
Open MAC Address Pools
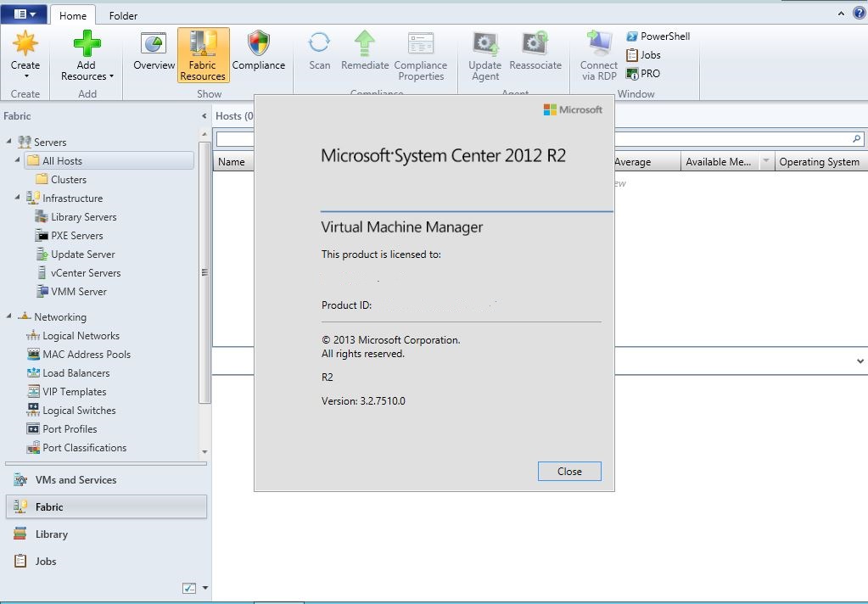point(79,355)
